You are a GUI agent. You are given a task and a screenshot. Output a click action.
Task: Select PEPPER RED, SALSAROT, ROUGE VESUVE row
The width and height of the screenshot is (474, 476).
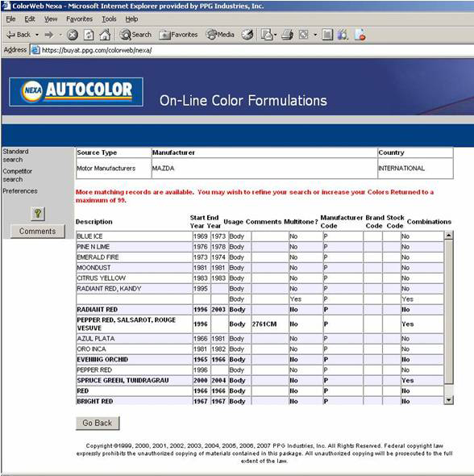tap(260, 324)
